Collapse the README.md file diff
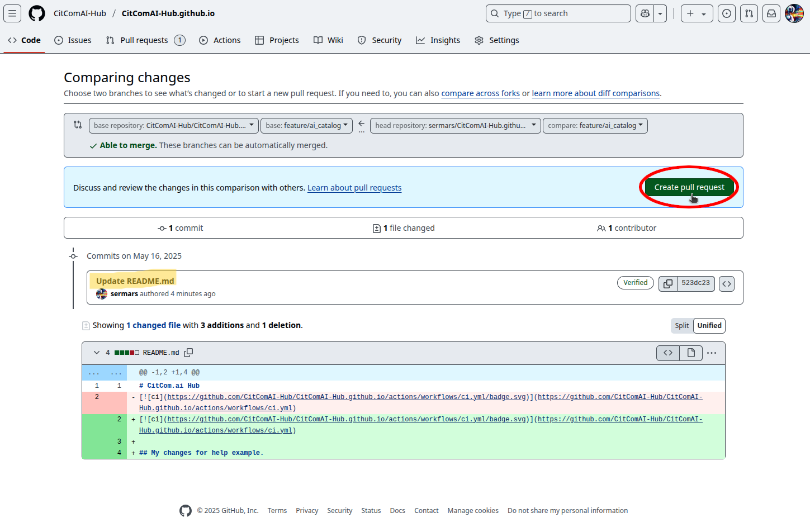The height and width of the screenshot is (532, 810). pos(97,353)
